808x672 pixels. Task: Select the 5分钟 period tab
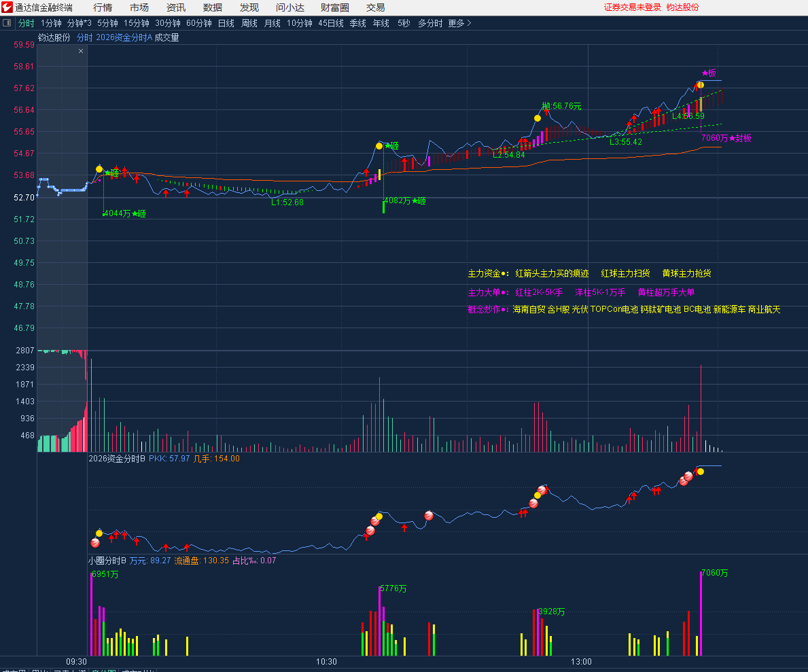tap(107, 23)
